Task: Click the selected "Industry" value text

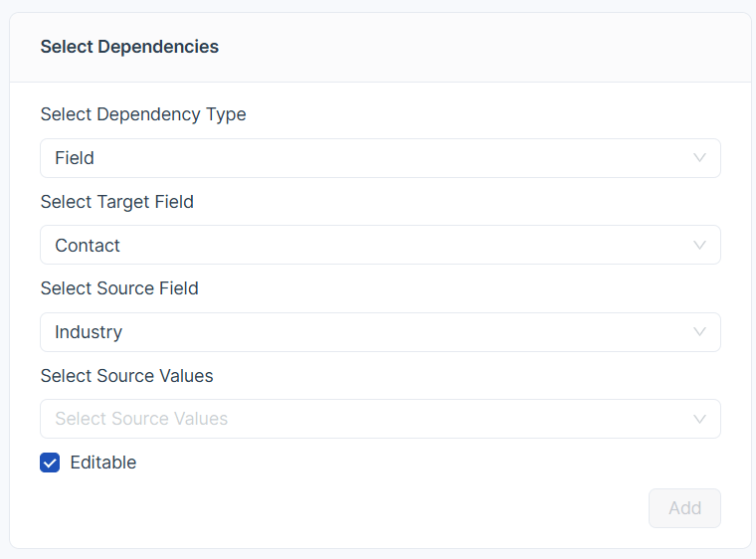Action: (89, 332)
